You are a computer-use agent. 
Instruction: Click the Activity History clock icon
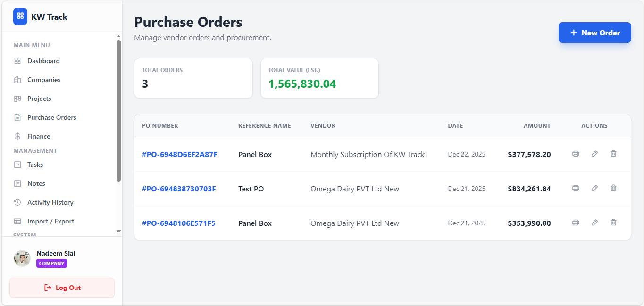(x=17, y=202)
